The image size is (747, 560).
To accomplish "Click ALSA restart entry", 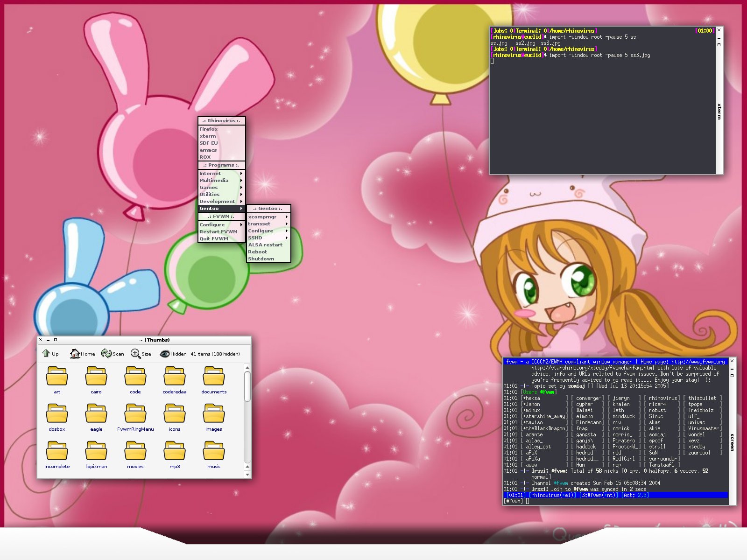I will (268, 245).
